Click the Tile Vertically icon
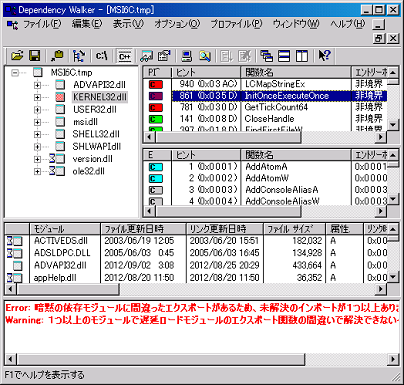Image resolution: width=404 pixels, height=385 pixels. pos(302,56)
